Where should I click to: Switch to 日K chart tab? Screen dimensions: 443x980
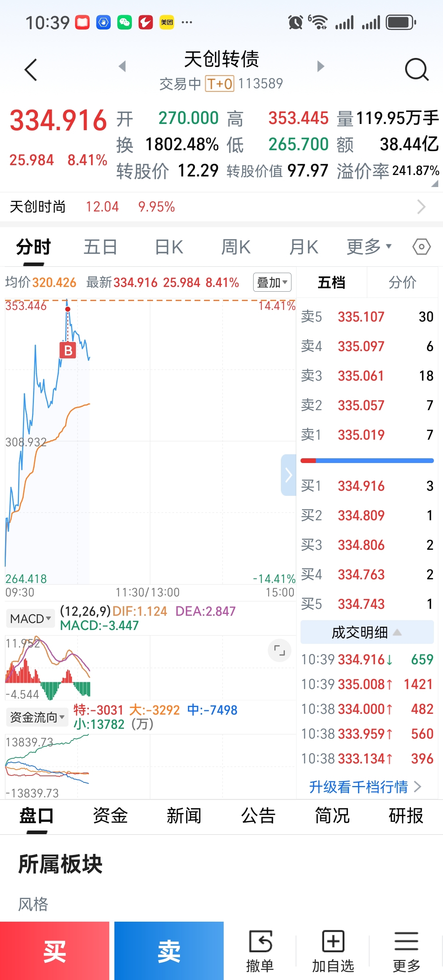click(169, 247)
